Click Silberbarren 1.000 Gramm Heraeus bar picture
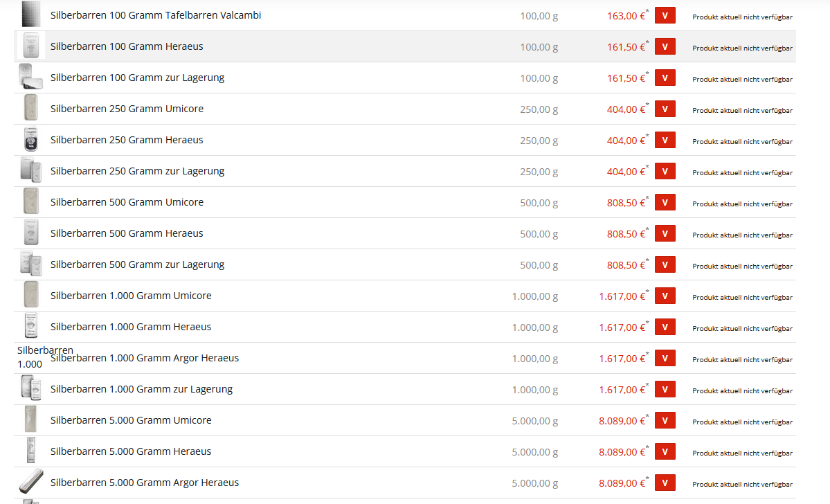The image size is (830, 504). 31,326
